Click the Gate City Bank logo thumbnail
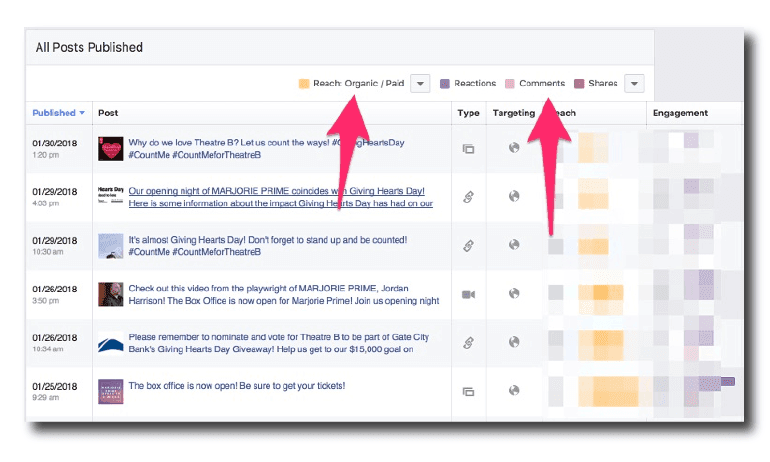This screenshot has height=462, width=770. (110, 342)
